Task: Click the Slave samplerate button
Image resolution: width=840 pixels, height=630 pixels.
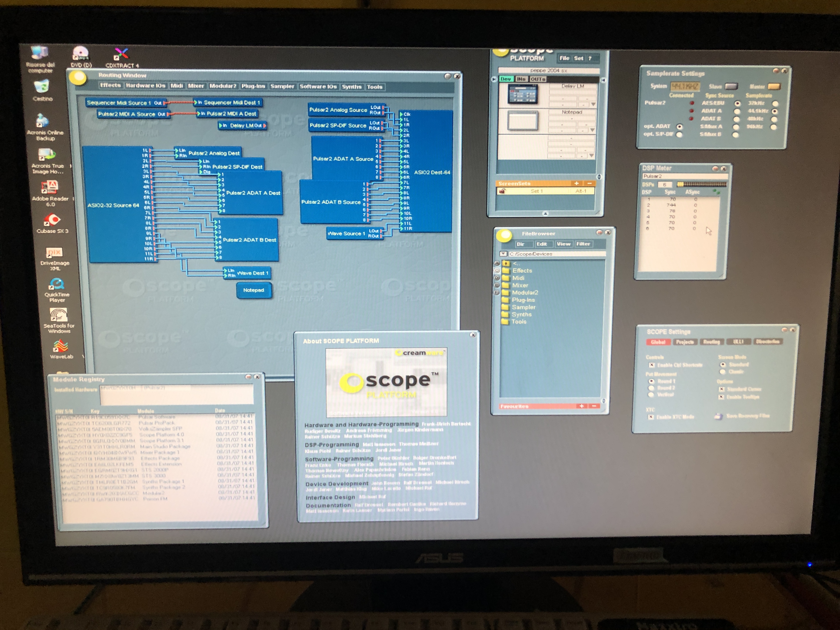Action: pyautogui.click(x=731, y=86)
